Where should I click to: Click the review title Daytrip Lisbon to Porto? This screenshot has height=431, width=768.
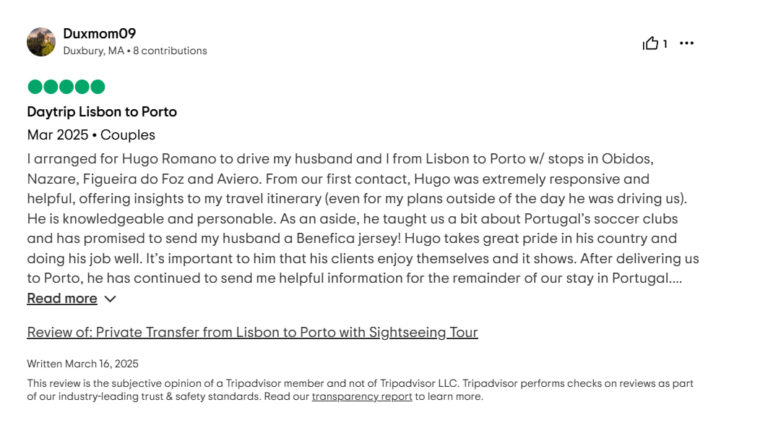[x=102, y=112]
